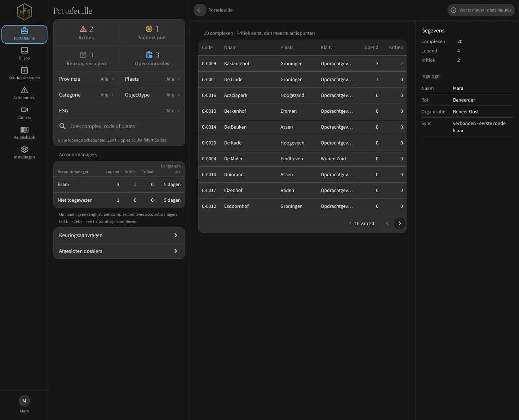Go to next page of complexen
The image size is (519, 420).
click(x=399, y=223)
